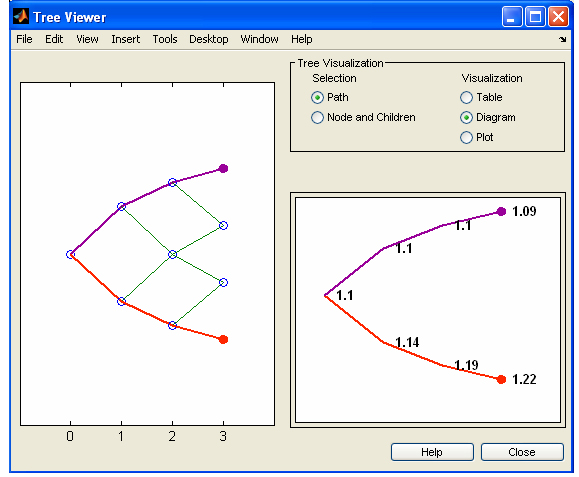Select the Node and Children option
The image size is (579, 477).
317,117
